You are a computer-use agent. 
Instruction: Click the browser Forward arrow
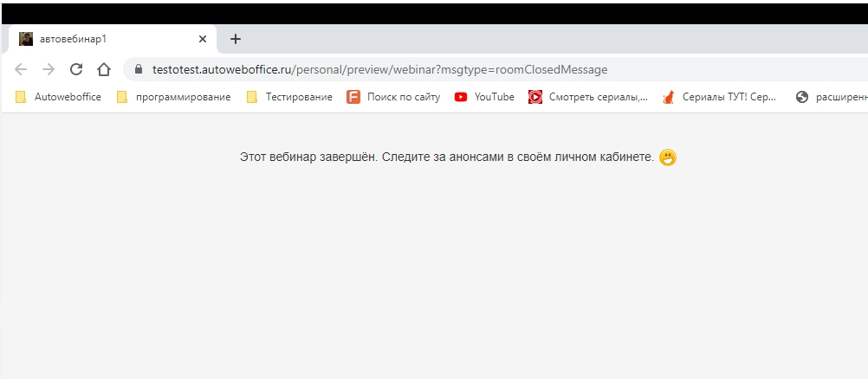point(49,69)
